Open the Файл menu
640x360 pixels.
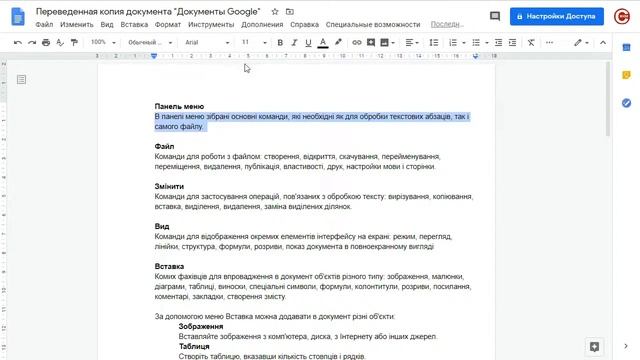44,24
